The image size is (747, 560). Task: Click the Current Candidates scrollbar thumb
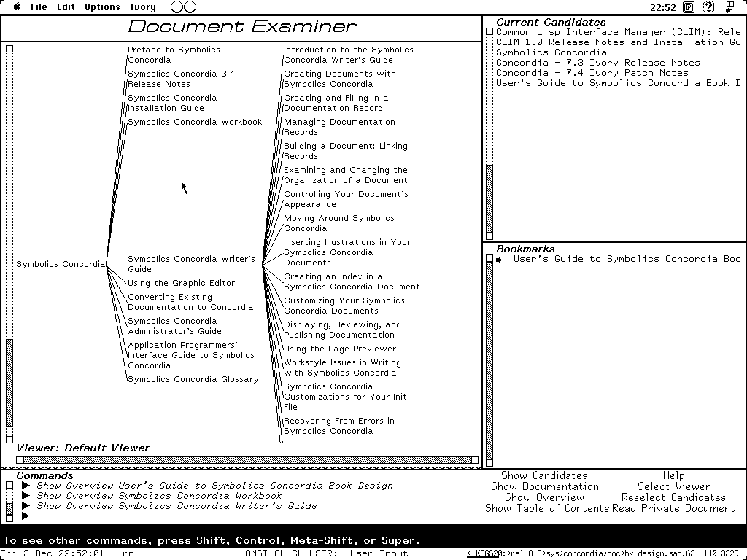[x=489, y=198]
